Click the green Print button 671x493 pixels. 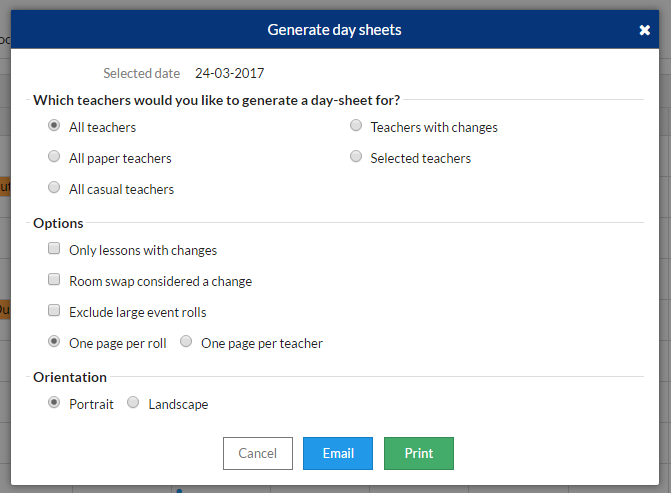(419, 453)
